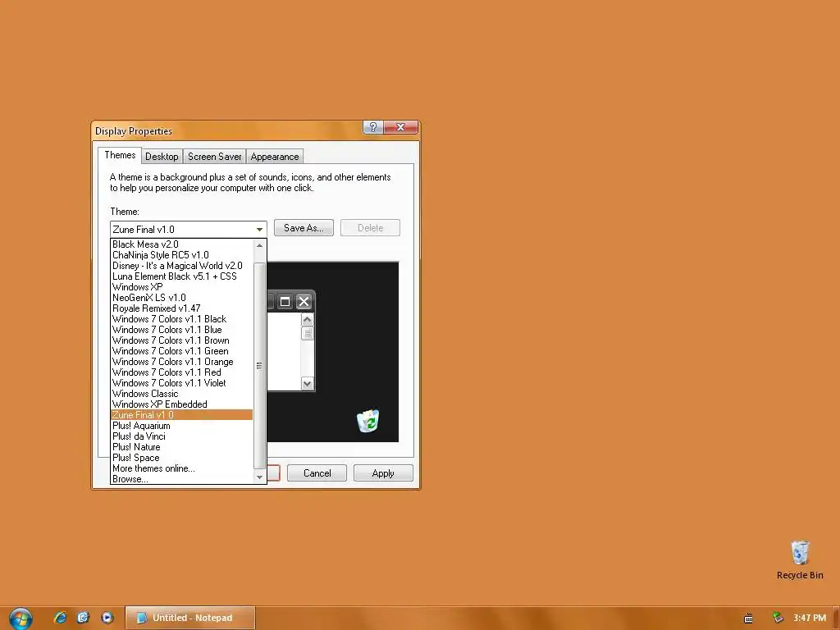Collapse the Theme combo box arrow
This screenshot has height=630, width=840.
click(x=259, y=230)
